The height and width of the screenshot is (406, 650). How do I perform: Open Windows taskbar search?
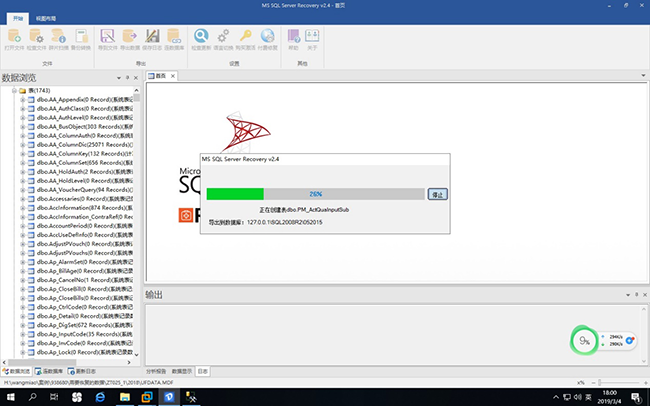[x=32, y=397]
